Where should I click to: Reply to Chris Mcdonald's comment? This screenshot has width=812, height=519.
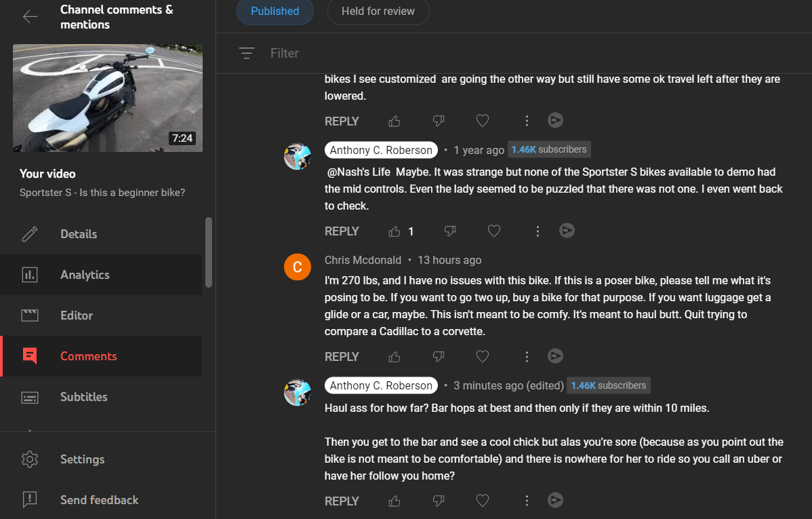342,356
